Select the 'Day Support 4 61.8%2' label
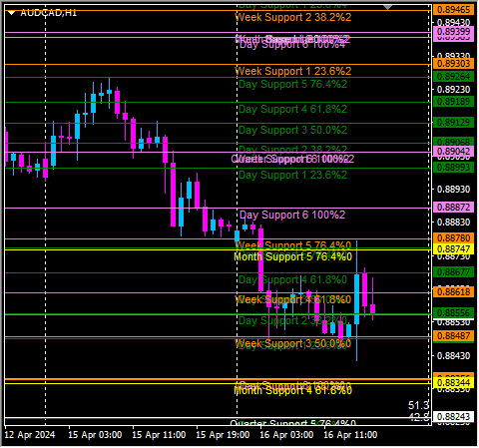This screenshot has height=448, width=479. pyautogui.click(x=292, y=109)
